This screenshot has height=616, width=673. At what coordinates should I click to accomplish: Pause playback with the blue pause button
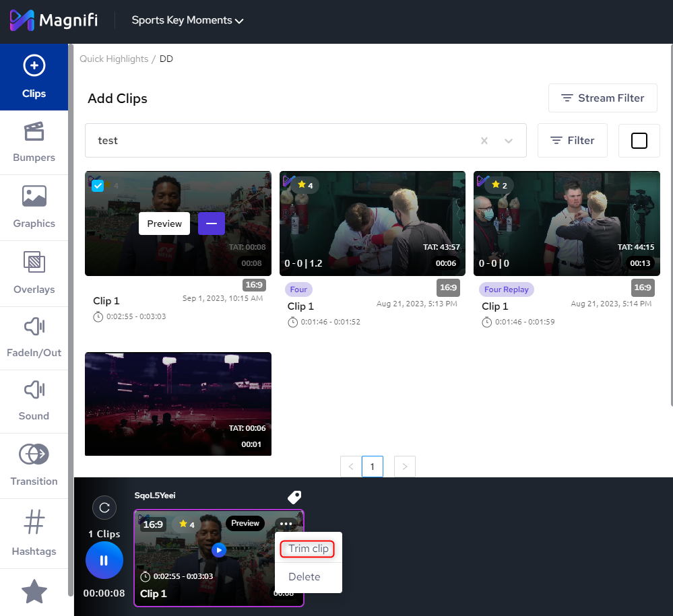(x=104, y=560)
